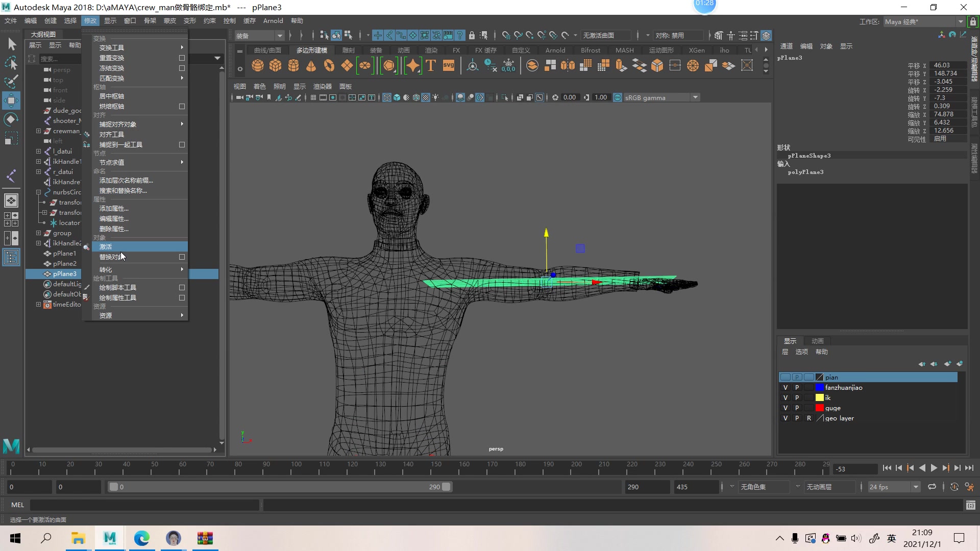Click the MEL command input field

coord(144,505)
